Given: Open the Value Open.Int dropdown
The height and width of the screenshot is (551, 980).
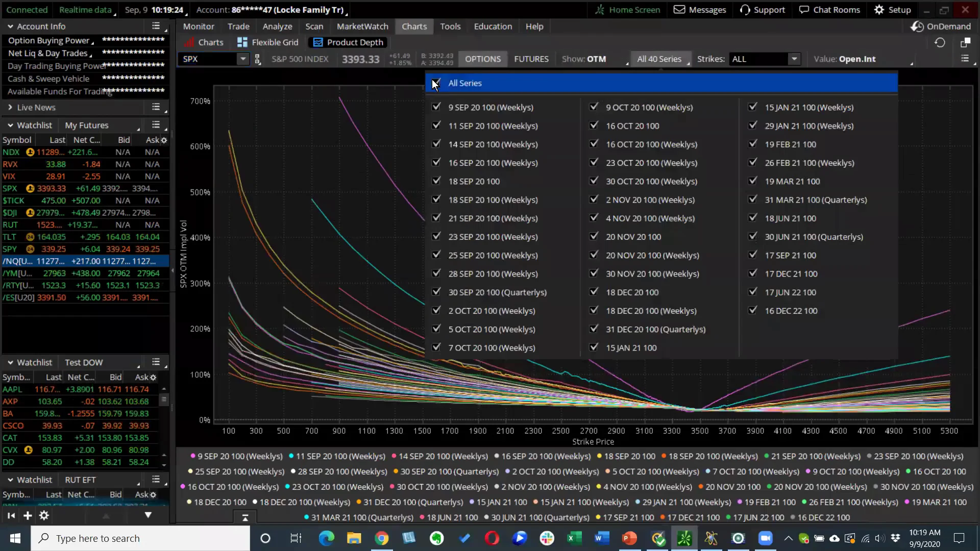Looking at the screenshot, I should [863, 59].
